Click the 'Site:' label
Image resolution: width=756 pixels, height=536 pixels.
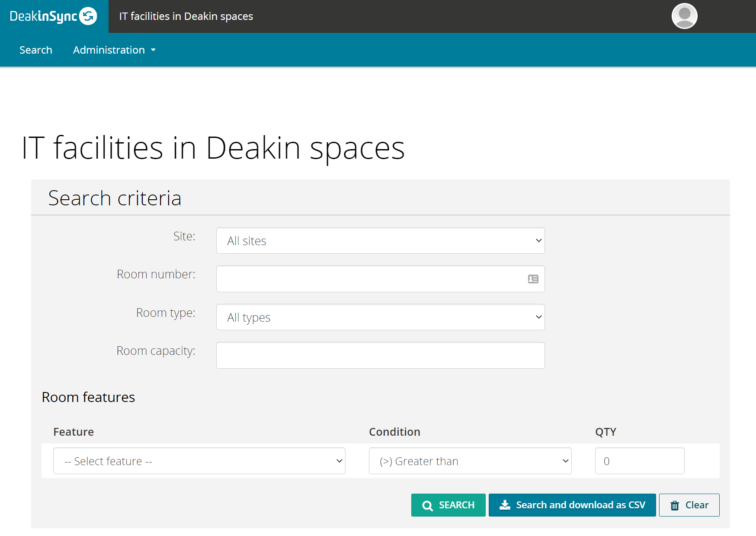[x=184, y=236]
